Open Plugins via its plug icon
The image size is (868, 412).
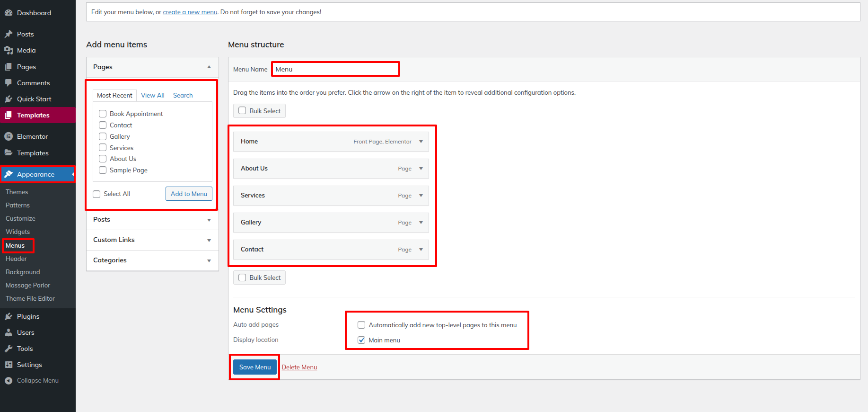[x=9, y=316]
